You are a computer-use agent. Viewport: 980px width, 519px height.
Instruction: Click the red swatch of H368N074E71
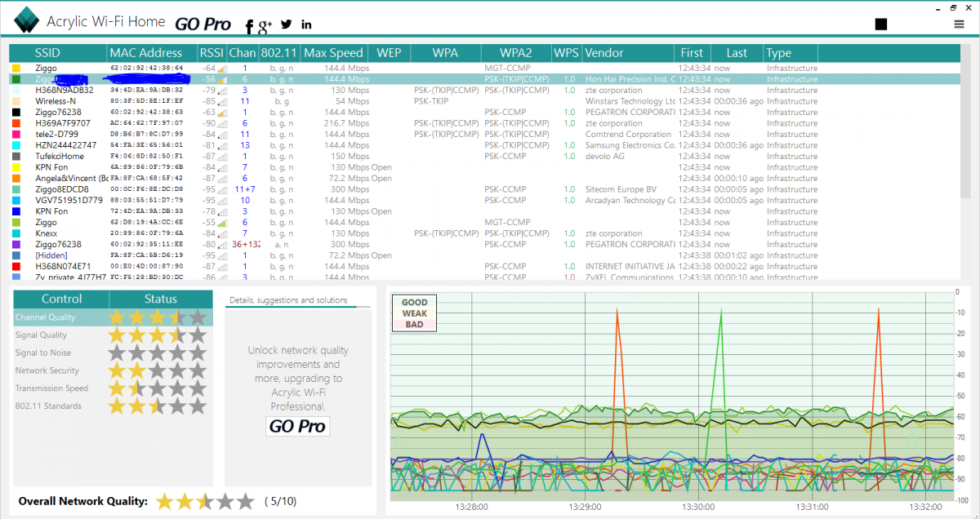(x=16, y=266)
